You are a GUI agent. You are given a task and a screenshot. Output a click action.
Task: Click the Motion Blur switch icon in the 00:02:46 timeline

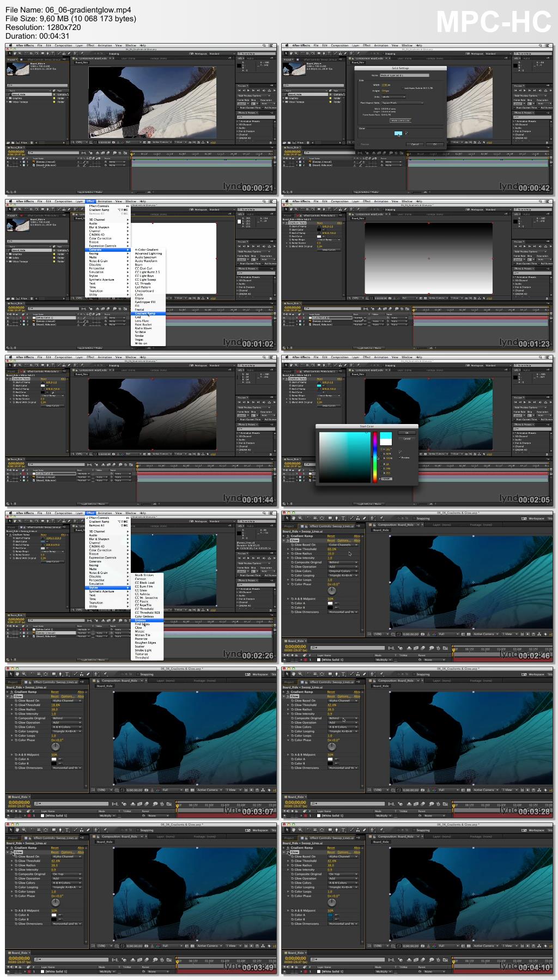(422, 648)
